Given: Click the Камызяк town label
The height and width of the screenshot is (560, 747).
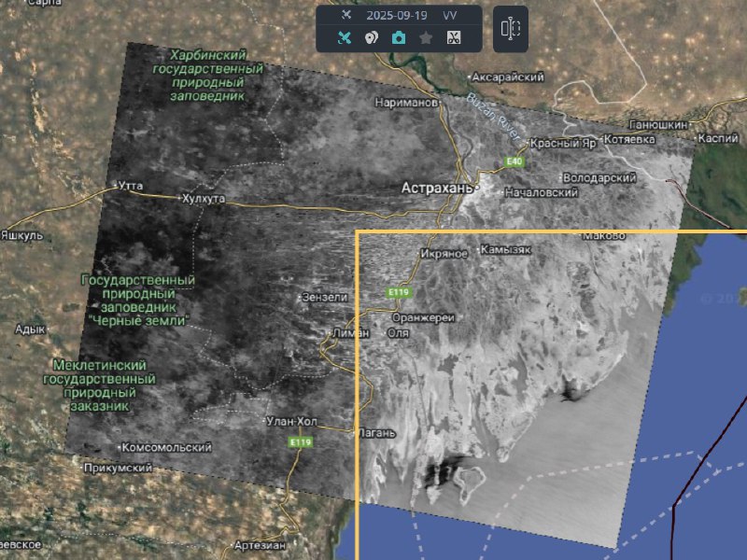Looking at the screenshot, I should click(x=507, y=250).
